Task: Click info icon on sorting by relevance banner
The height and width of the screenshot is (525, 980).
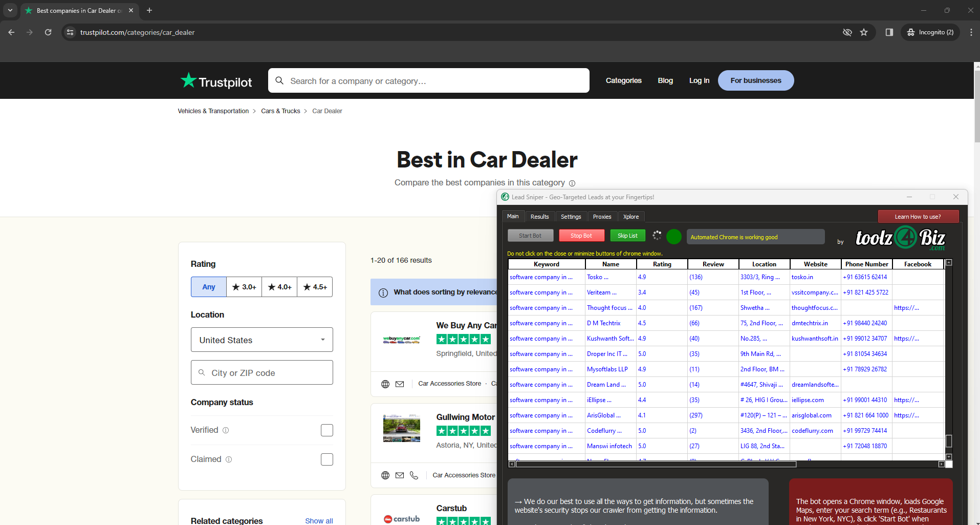Action: coord(383,292)
